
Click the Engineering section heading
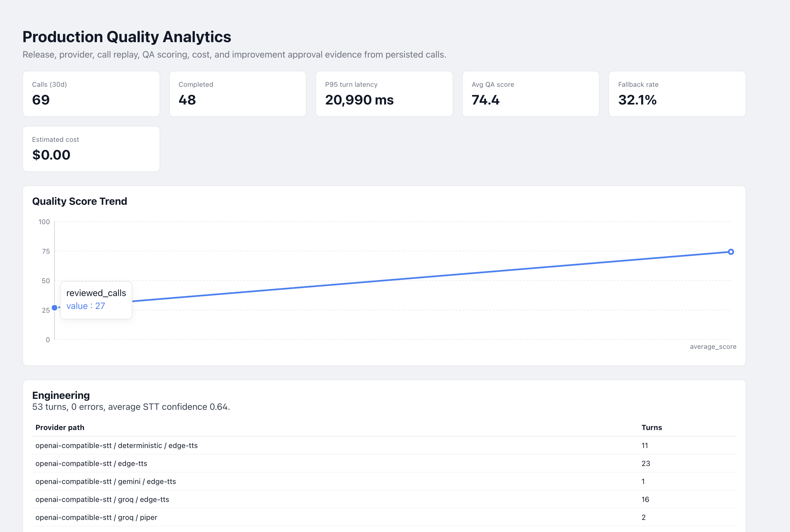[x=61, y=395]
